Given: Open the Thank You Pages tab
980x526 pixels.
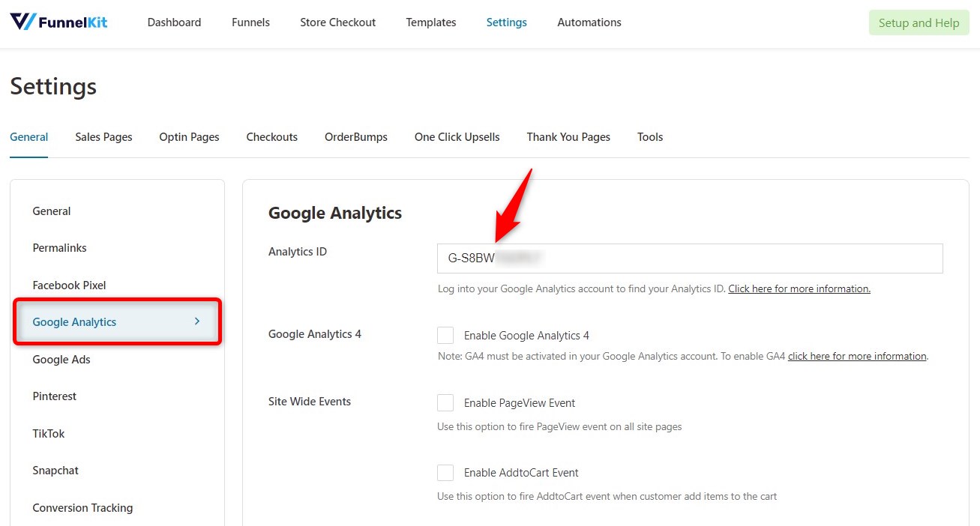Looking at the screenshot, I should point(568,137).
